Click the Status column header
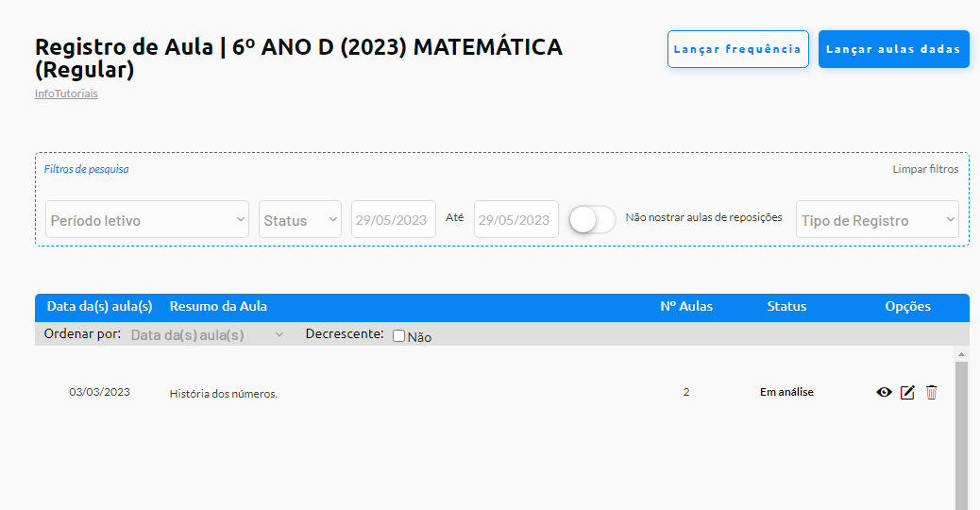The width and height of the screenshot is (980, 510). [786, 306]
